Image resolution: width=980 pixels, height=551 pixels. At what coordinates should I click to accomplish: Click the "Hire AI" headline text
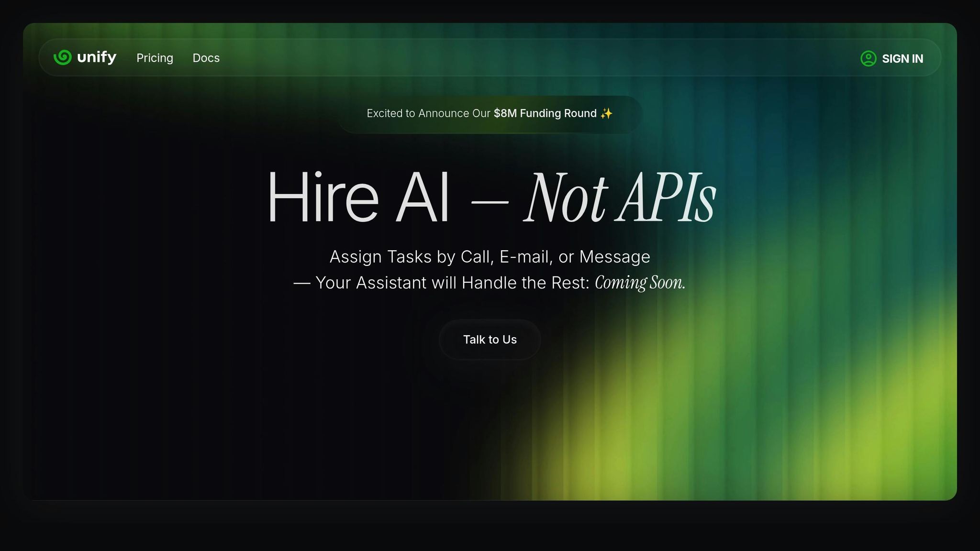(358, 198)
